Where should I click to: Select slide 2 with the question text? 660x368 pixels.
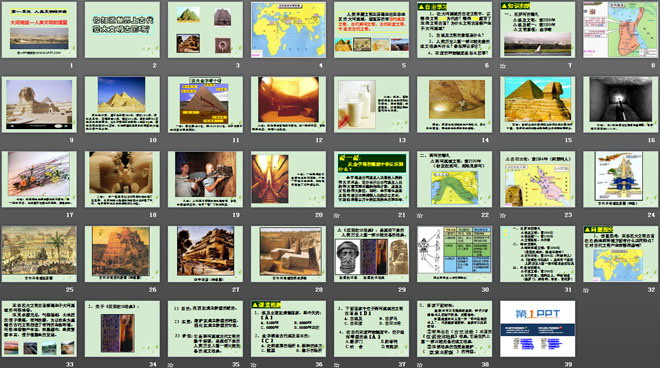(x=122, y=30)
